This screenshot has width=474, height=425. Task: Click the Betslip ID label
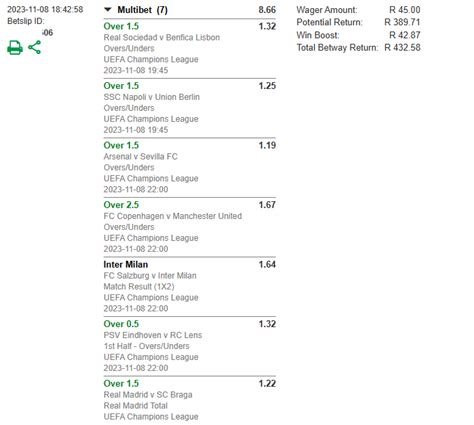click(26, 21)
